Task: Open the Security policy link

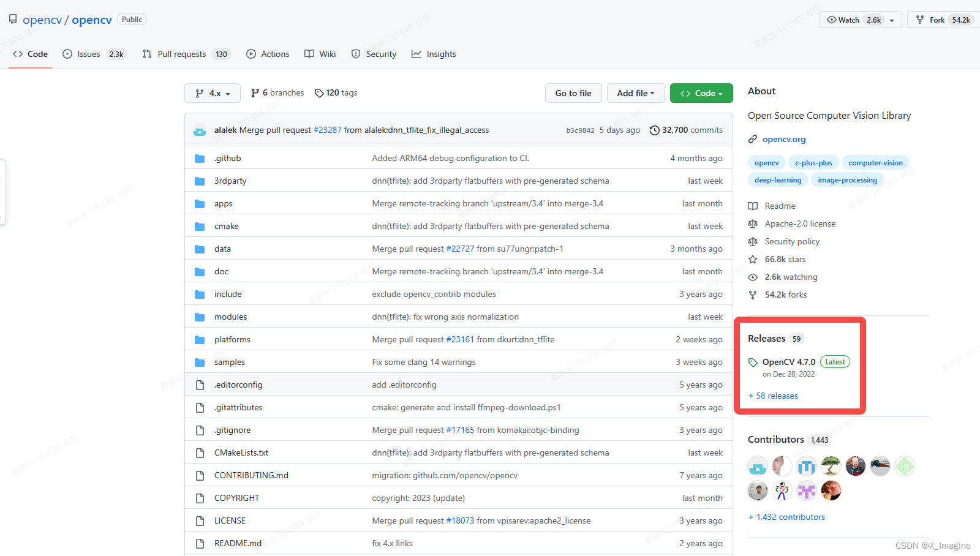Action: [792, 242]
